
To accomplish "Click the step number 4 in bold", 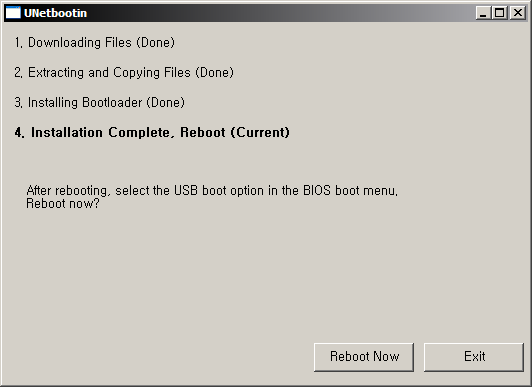I will click(x=19, y=132).
